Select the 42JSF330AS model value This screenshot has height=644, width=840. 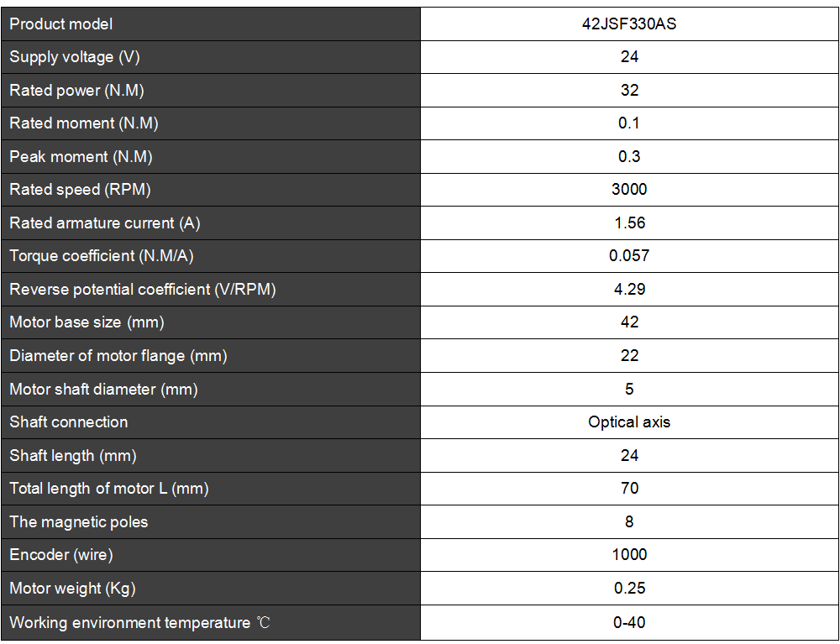point(629,24)
